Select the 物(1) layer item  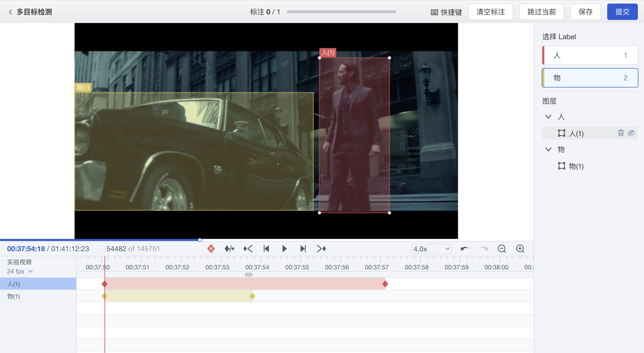tap(590, 166)
